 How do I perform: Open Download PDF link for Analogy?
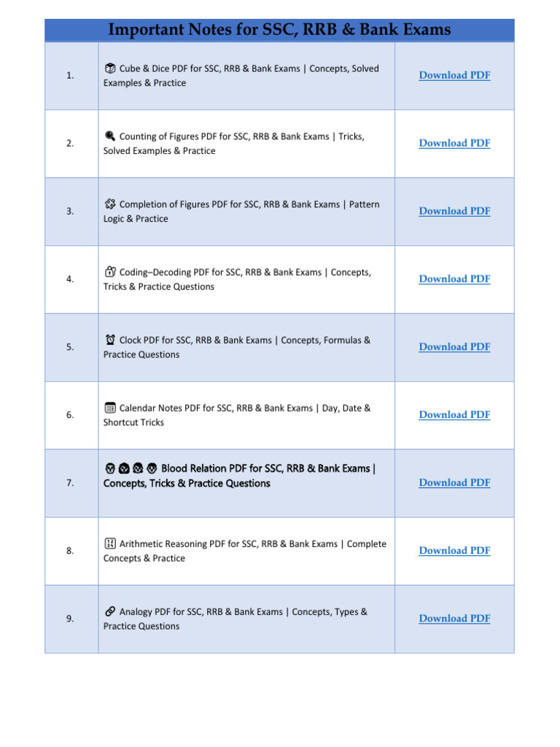pos(454,619)
